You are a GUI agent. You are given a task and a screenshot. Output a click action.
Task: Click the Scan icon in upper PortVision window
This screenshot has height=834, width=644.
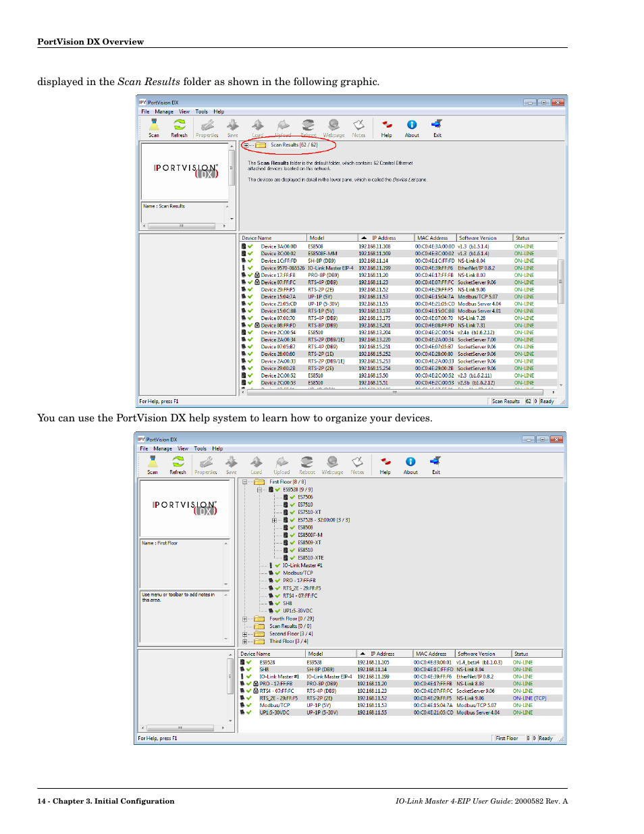point(154,128)
